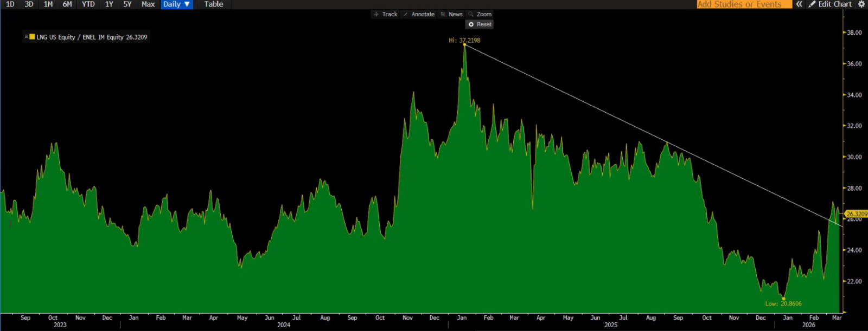Set range to 1D
The width and height of the screenshot is (868, 331).
click(10, 4)
